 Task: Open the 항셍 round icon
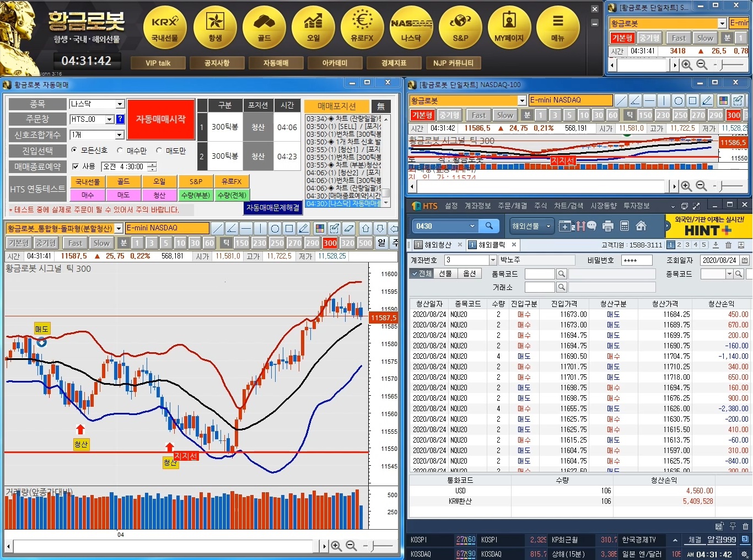(x=215, y=28)
